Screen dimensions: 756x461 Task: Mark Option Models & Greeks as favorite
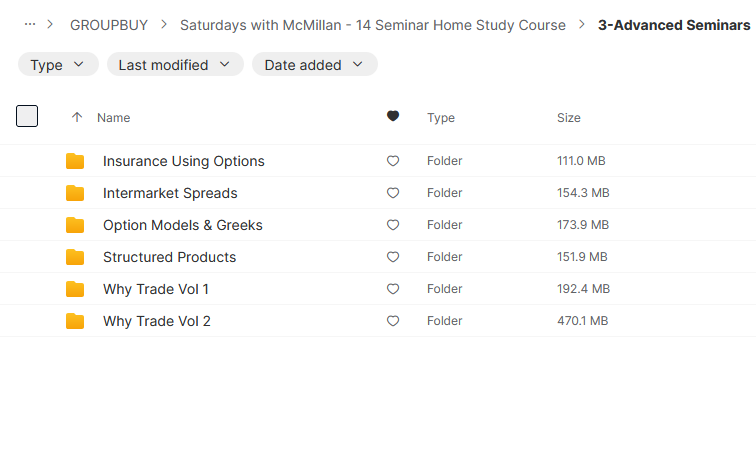[x=393, y=225]
